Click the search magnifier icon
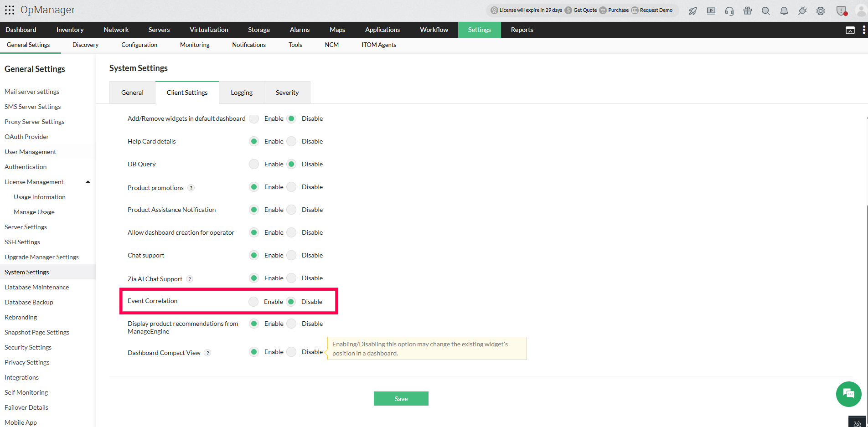Image resolution: width=868 pixels, height=427 pixels. 766,11
